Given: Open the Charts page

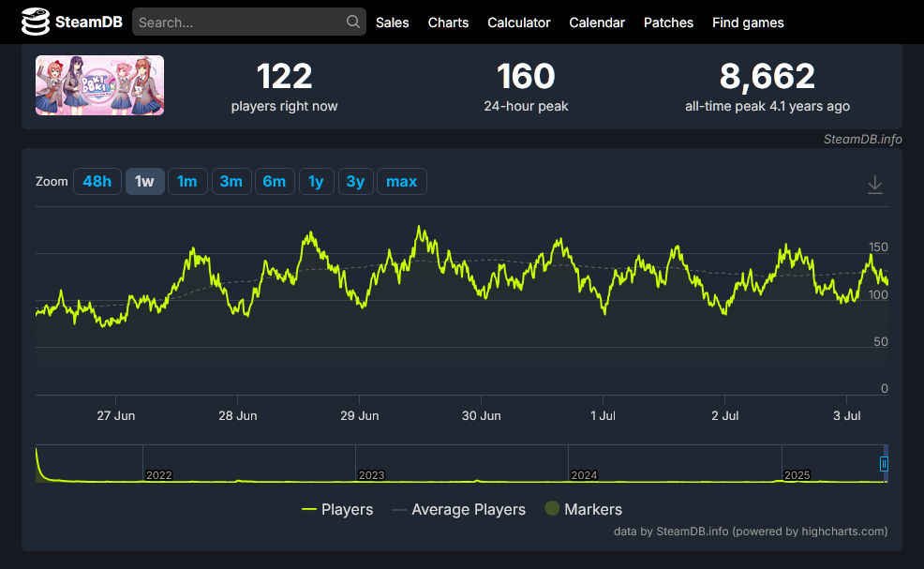Looking at the screenshot, I should pyautogui.click(x=449, y=22).
